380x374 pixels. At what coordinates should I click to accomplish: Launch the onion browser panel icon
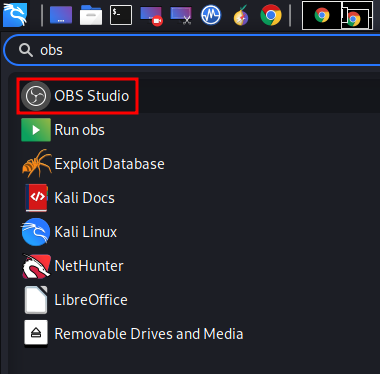[x=241, y=15]
